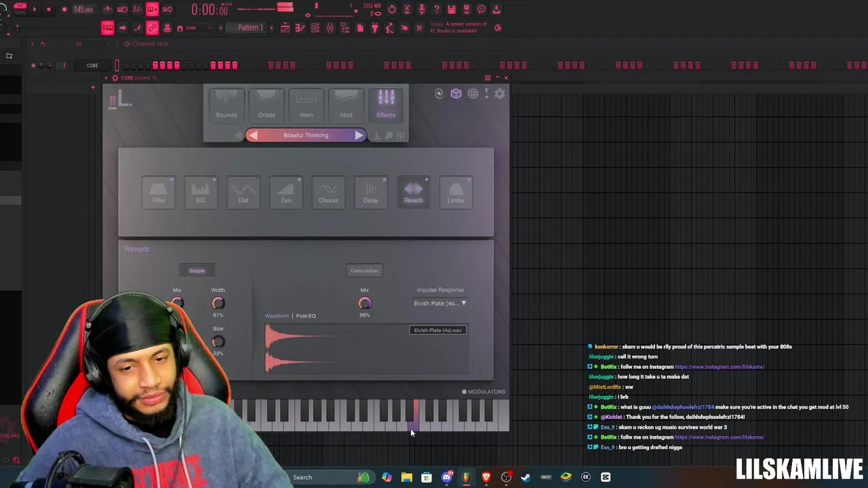The height and width of the screenshot is (488, 868).
Task: Select the CUBE channel button
Action: [x=92, y=66]
